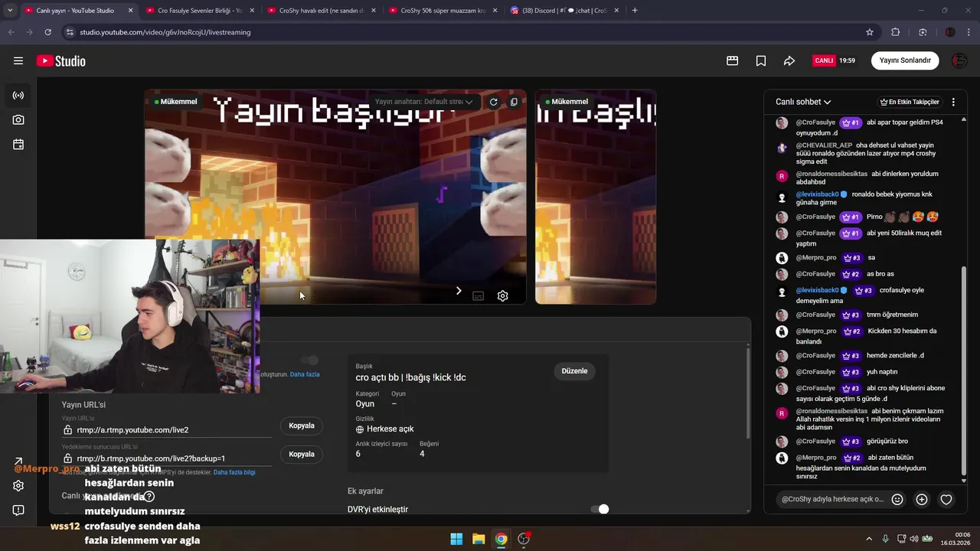The height and width of the screenshot is (551, 980).
Task: Open the preview player settings gear
Action: coord(502,295)
